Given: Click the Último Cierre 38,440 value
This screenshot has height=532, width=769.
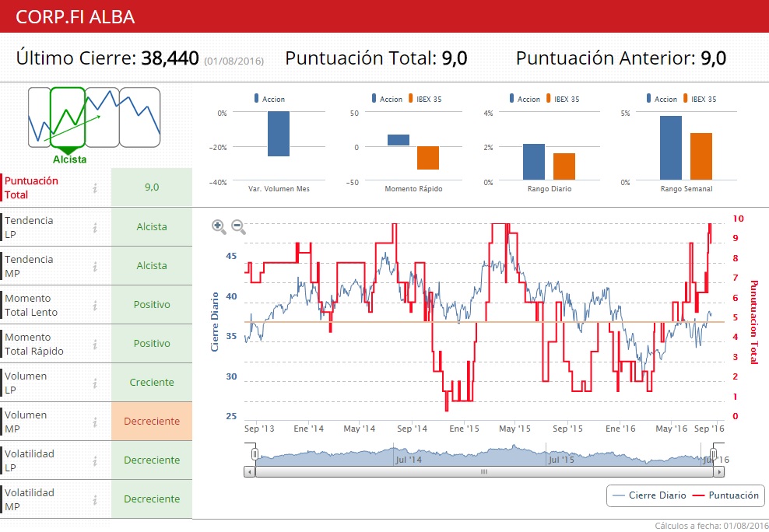Looking at the screenshot, I should click(170, 58).
